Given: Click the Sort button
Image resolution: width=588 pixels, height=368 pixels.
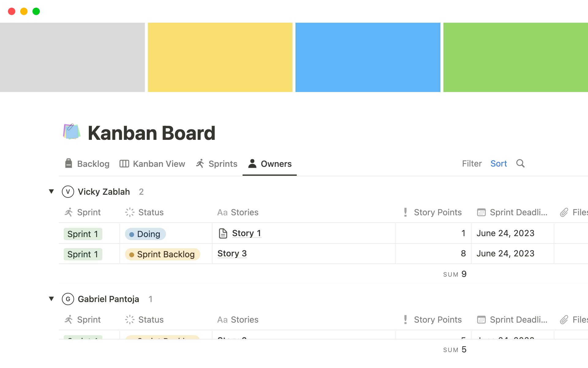Looking at the screenshot, I should [x=499, y=163].
